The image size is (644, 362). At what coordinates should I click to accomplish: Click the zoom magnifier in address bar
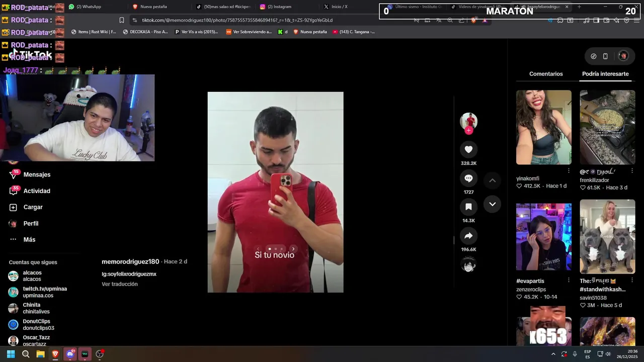(450, 20)
